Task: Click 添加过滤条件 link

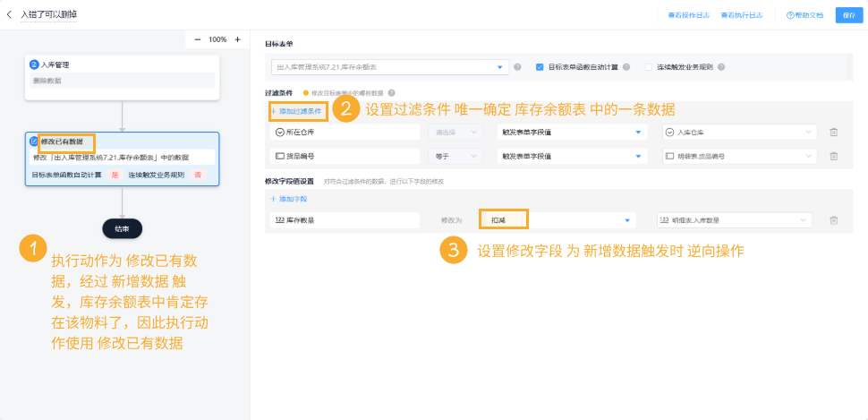Action: pos(296,111)
